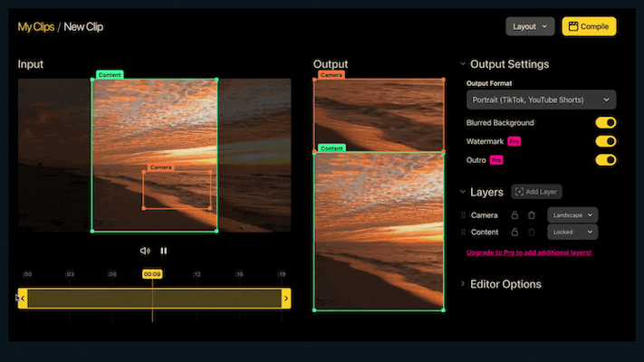Grab the drag handle of Camera layer

(463, 215)
